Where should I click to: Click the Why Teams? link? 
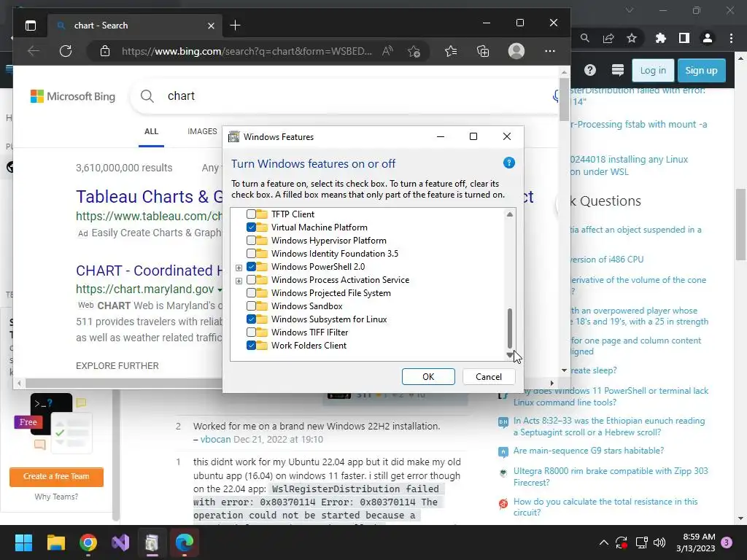pos(56,497)
